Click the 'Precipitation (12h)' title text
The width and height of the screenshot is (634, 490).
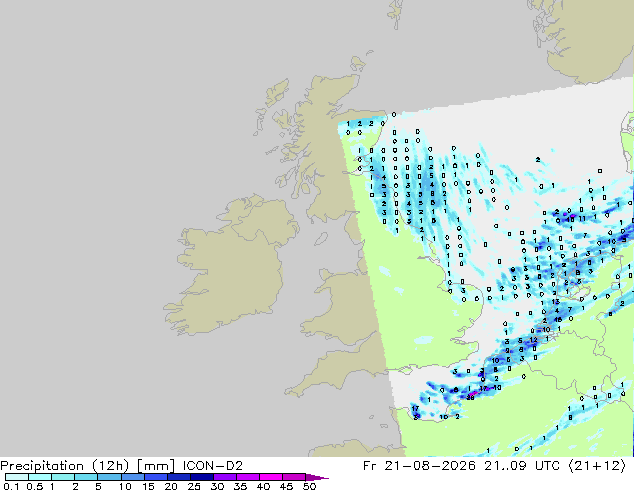(x=64, y=466)
